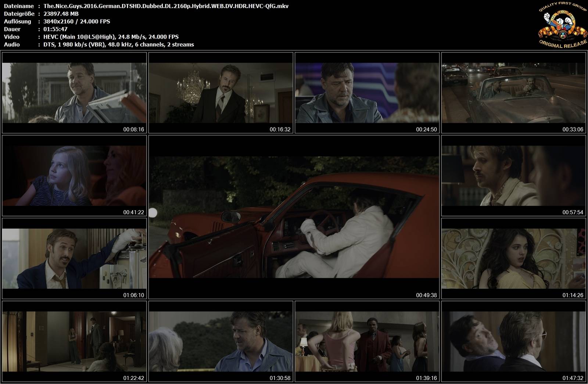Click timestamp 00:16:32
This screenshot has width=588, height=384.
point(280,129)
